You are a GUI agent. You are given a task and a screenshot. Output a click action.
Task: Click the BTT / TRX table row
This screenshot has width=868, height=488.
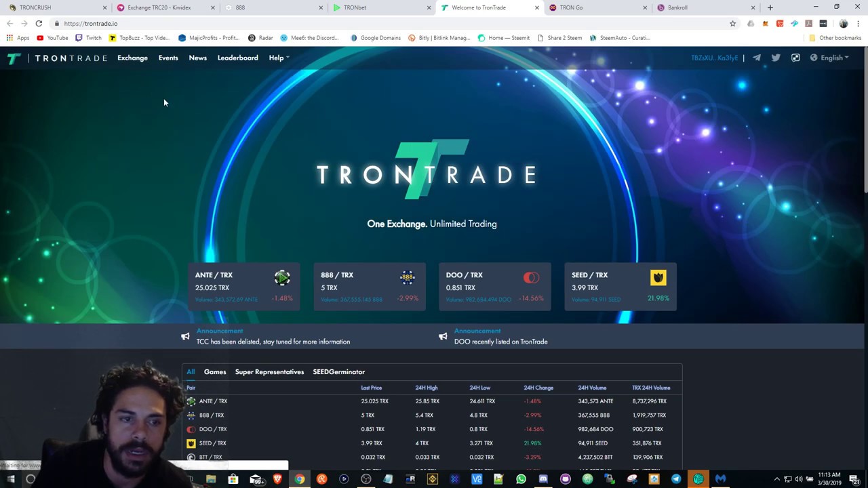432,457
